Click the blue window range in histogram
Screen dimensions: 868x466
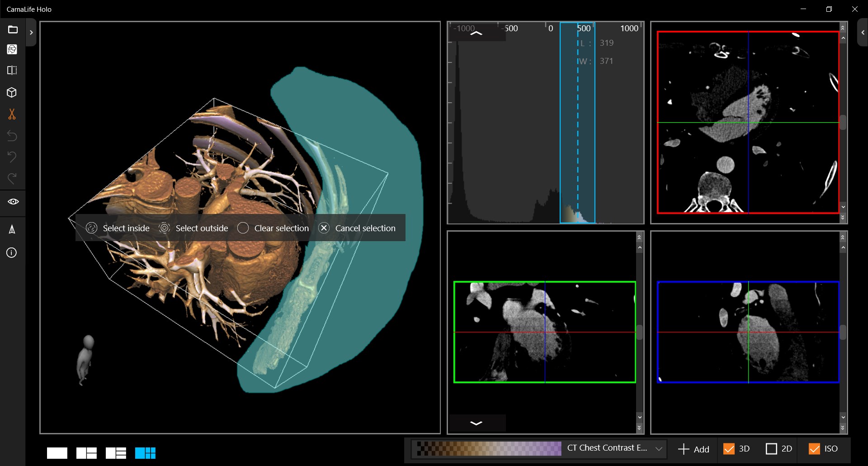pyautogui.click(x=577, y=122)
